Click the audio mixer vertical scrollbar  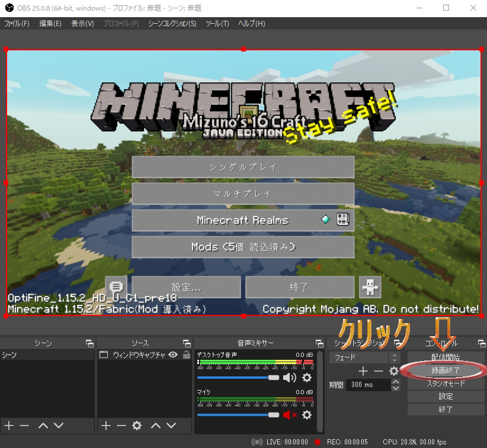(320, 392)
